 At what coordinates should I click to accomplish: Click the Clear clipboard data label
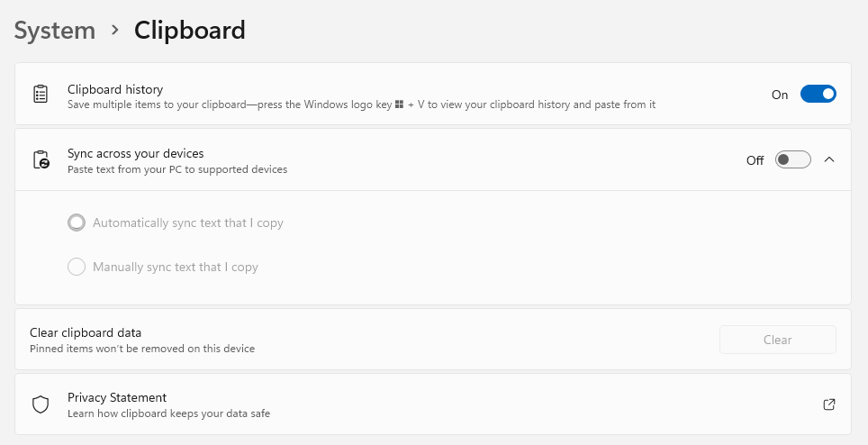pos(86,332)
